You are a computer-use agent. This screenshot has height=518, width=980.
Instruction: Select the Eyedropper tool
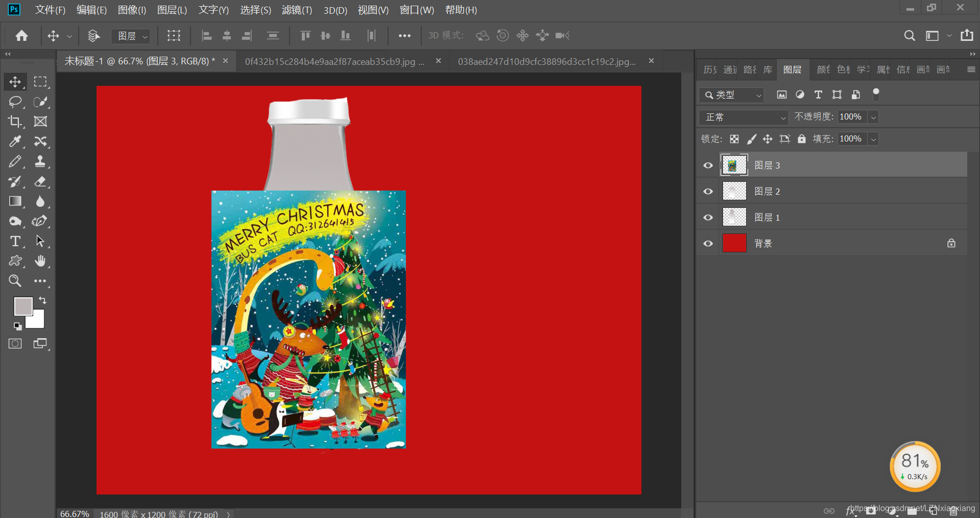pyautogui.click(x=15, y=142)
